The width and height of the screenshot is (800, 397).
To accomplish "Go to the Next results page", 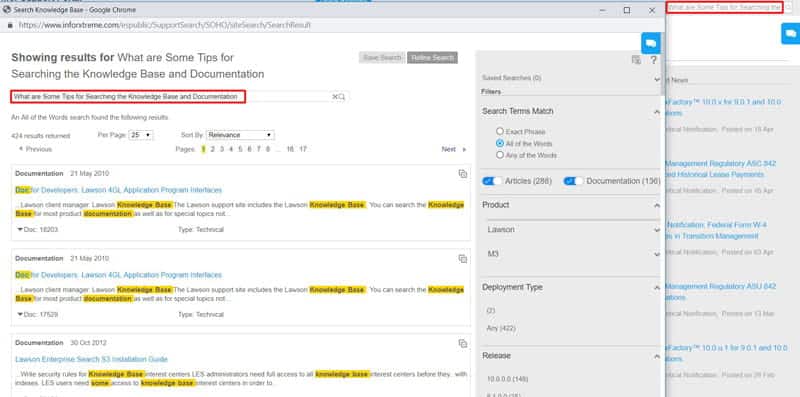I will (x=454, y=149).
